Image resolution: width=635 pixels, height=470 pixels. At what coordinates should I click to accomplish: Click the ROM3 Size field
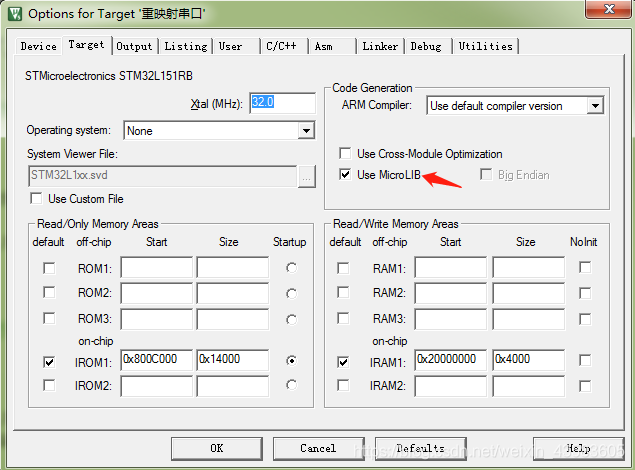[x=233, y=319]
